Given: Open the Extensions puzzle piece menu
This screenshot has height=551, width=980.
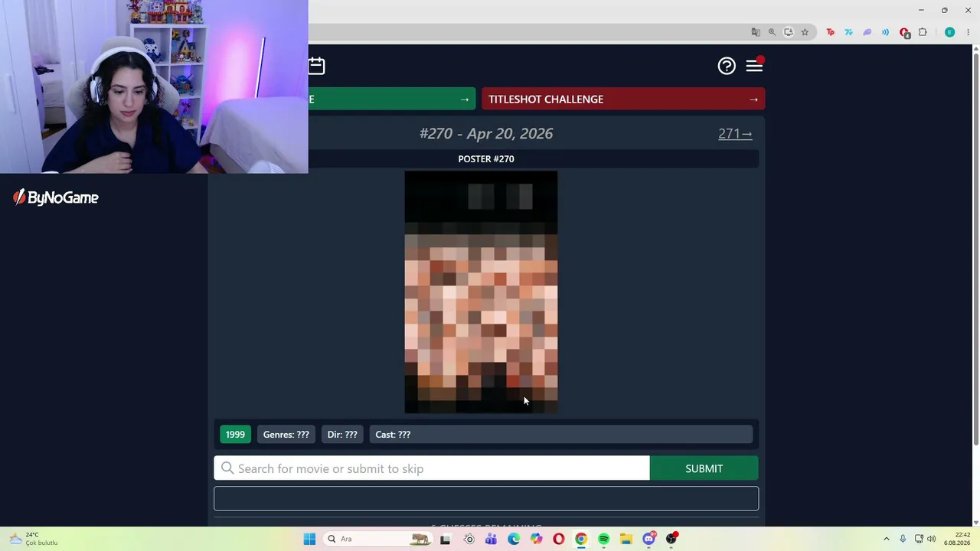Looking at the screenshot, I should (x=923, y=32).
